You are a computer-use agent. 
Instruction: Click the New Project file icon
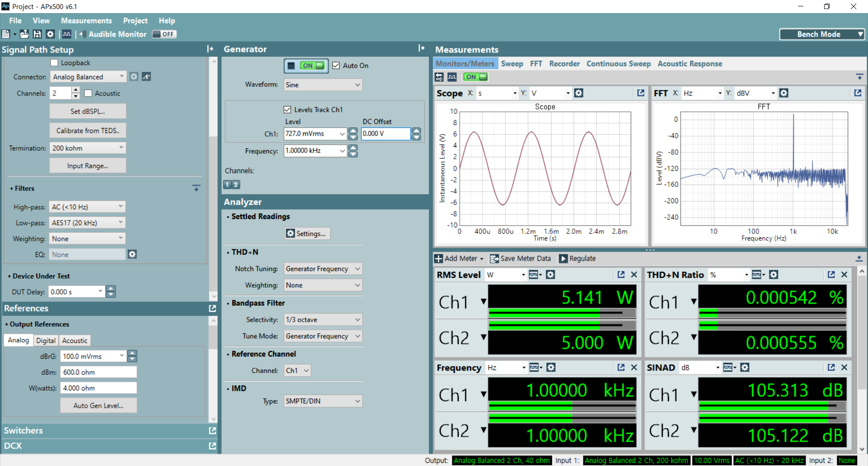pos(6,34)
